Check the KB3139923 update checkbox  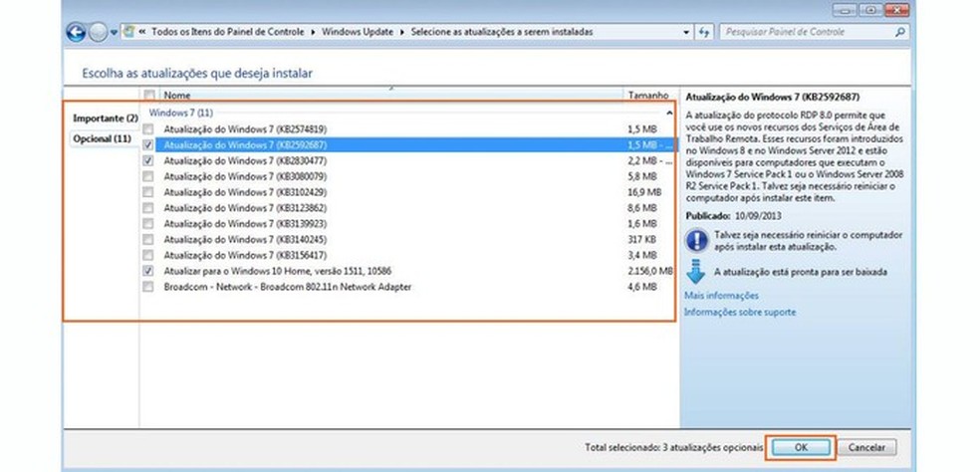(x=148, y=224)
